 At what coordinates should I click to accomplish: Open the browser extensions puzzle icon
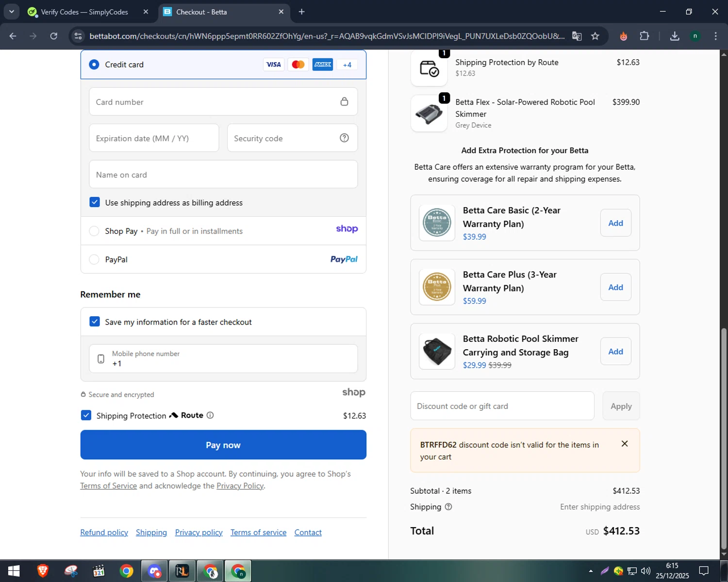click(645, 36)
